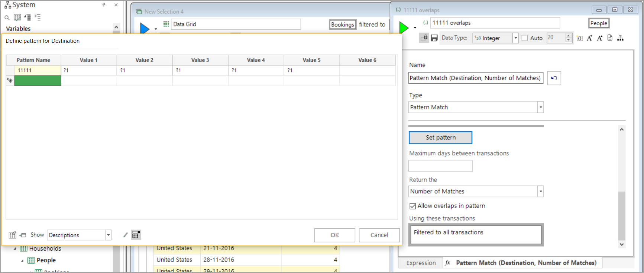The width and height of the screenshot is (644, 273).
Task: Click the insert-braces icon in expression toolbar
Action: pos(580,38)
